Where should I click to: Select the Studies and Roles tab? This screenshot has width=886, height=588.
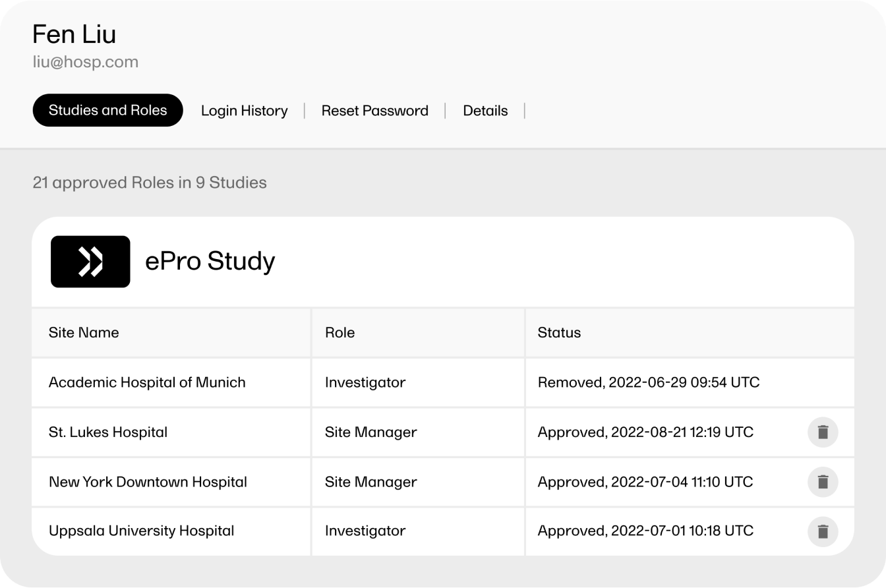(x=107, y=110)
